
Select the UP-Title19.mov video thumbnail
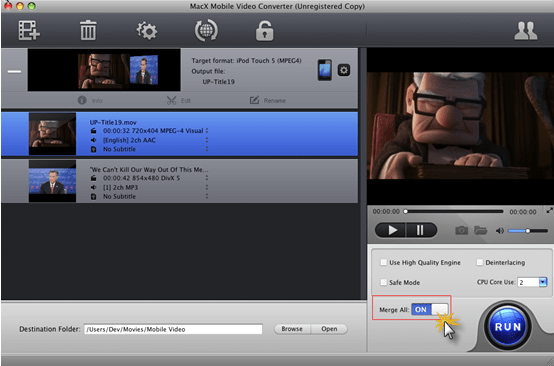[52, 134]
